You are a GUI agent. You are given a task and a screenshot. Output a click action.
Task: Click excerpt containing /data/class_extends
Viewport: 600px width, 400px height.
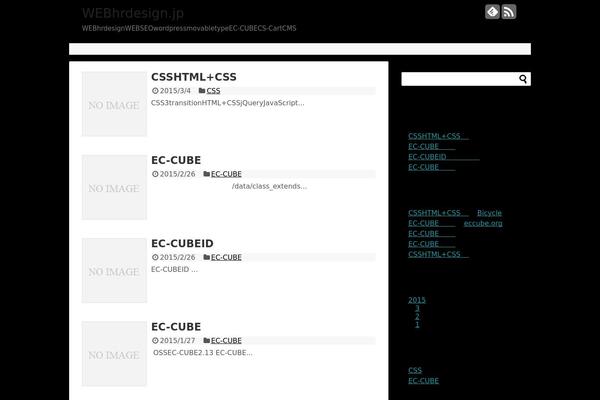point(269,186)
